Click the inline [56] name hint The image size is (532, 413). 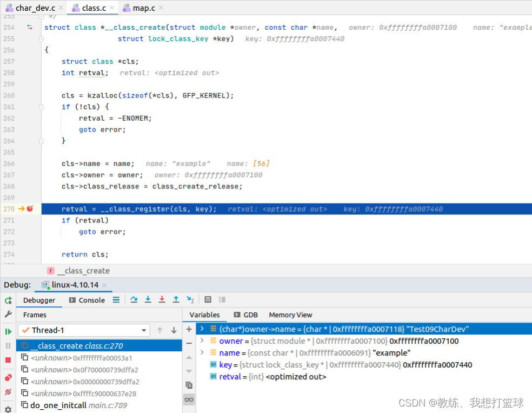click(x=261, y=163)
